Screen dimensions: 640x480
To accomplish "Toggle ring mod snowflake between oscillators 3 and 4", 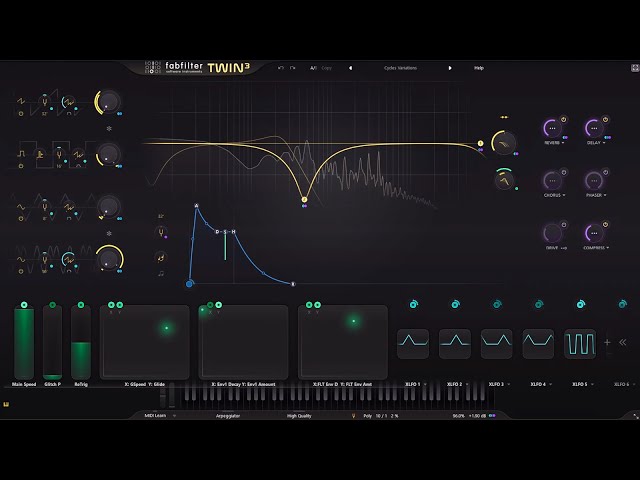I will click(x=109, y=233).
